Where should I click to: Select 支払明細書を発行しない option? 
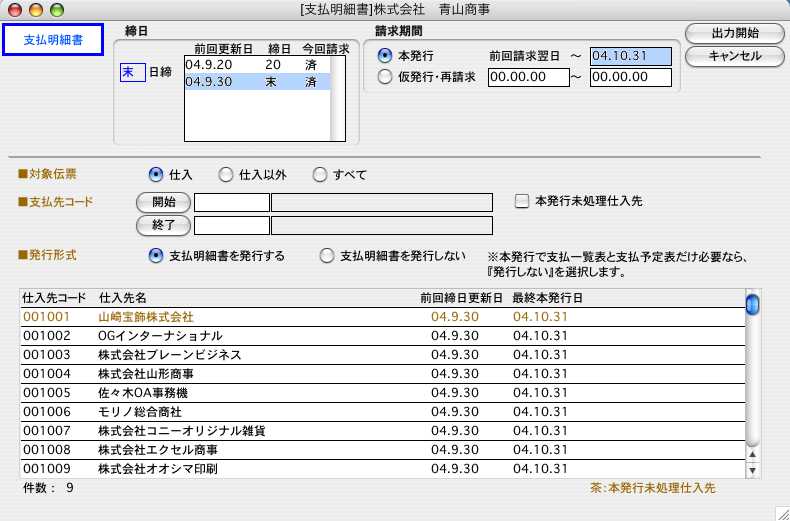pyautogui.click(x=327, y=256)
